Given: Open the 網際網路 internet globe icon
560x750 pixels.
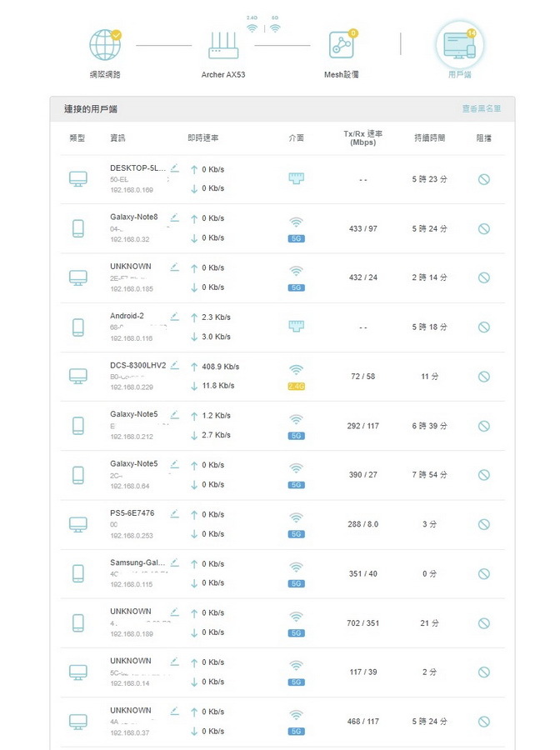Looking at the screenshot, I should [x=105, y=45].
